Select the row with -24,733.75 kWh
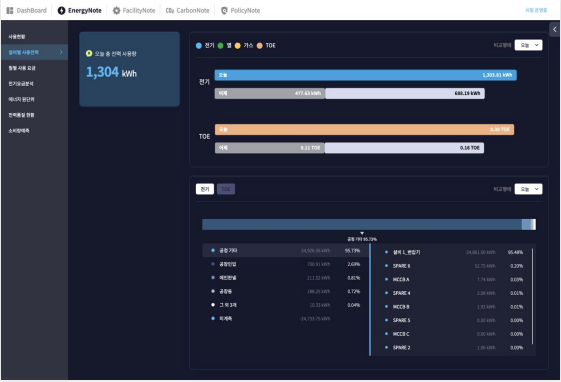561x382 pixels. pos(286,318)
